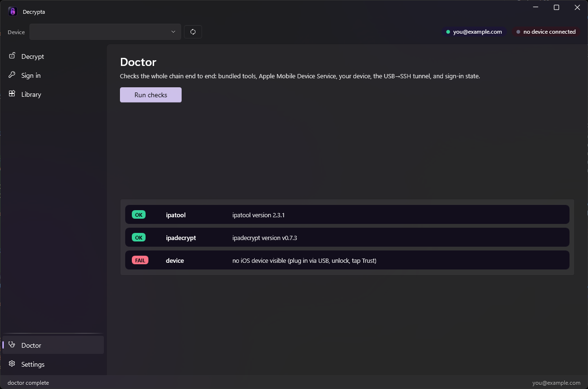Click 'no iOS device visible' message

coord(304,260)
